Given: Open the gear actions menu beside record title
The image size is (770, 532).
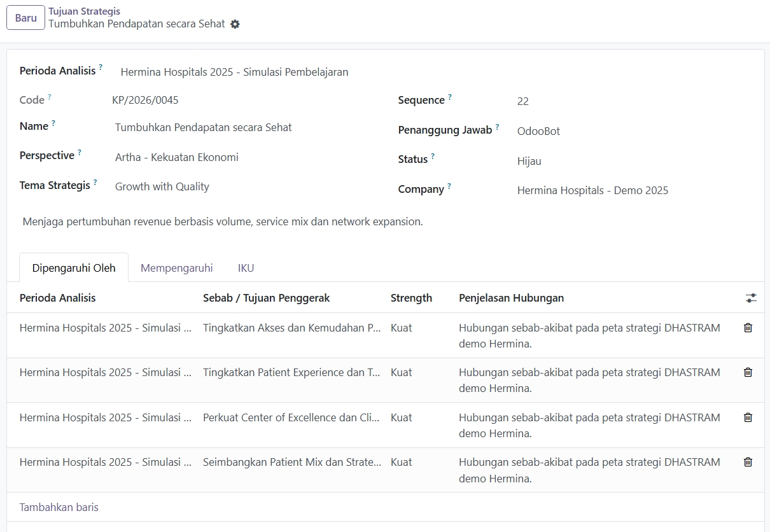Looking at the screenshot, I should [235, 24].
